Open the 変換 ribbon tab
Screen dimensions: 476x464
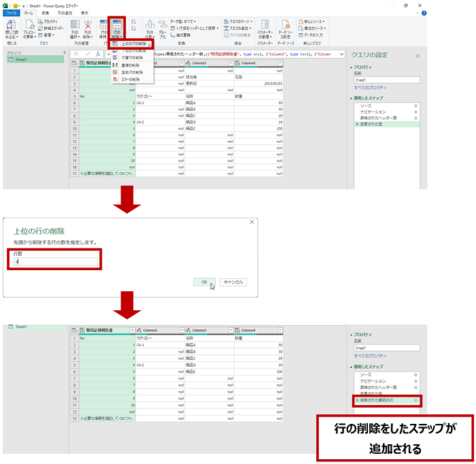click(x=45, y=13)
